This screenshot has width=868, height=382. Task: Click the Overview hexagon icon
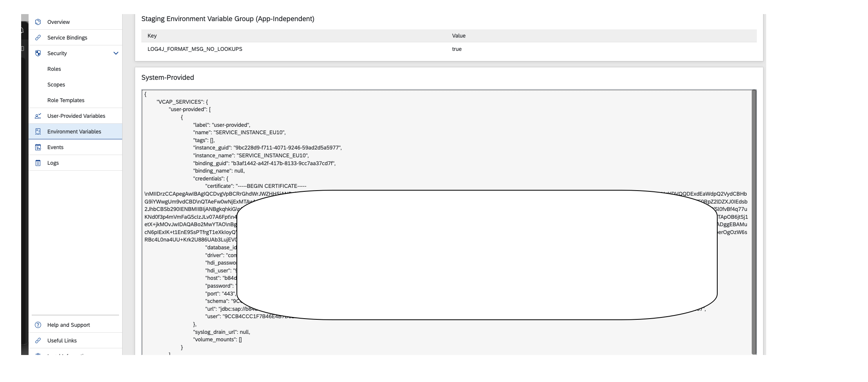tap(38, 22)
